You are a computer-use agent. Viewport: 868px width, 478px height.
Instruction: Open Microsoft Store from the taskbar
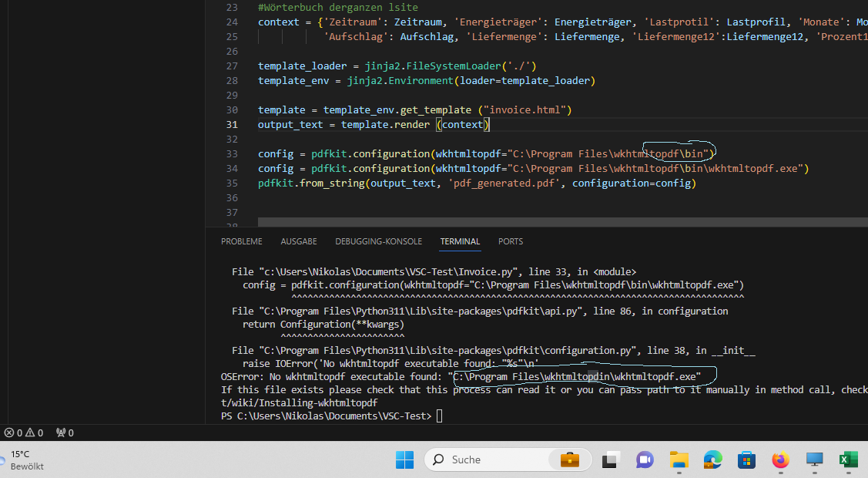click(746, 459)
